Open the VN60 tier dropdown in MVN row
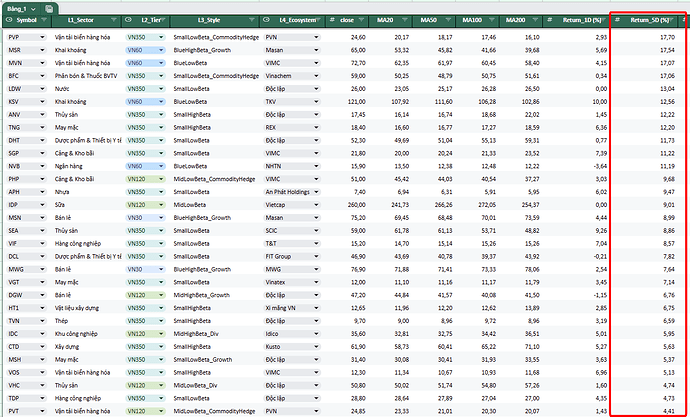This screenshot has width=690, height=417. pos(146,63)
